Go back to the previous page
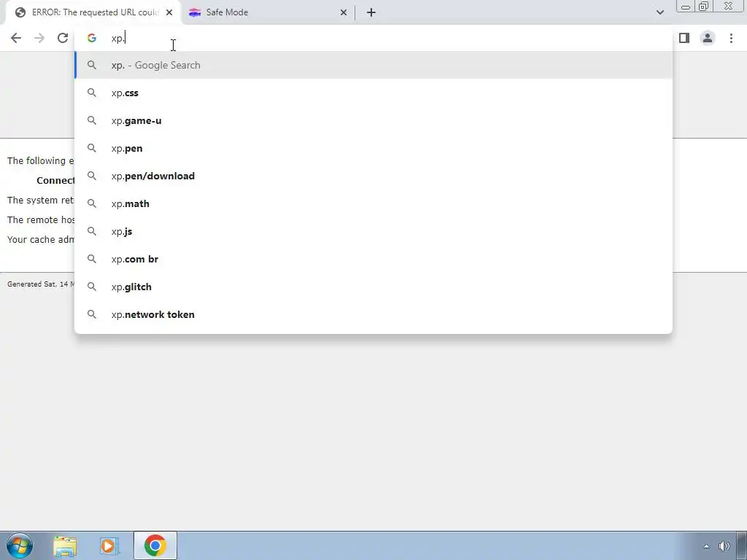 pos(16,38)
